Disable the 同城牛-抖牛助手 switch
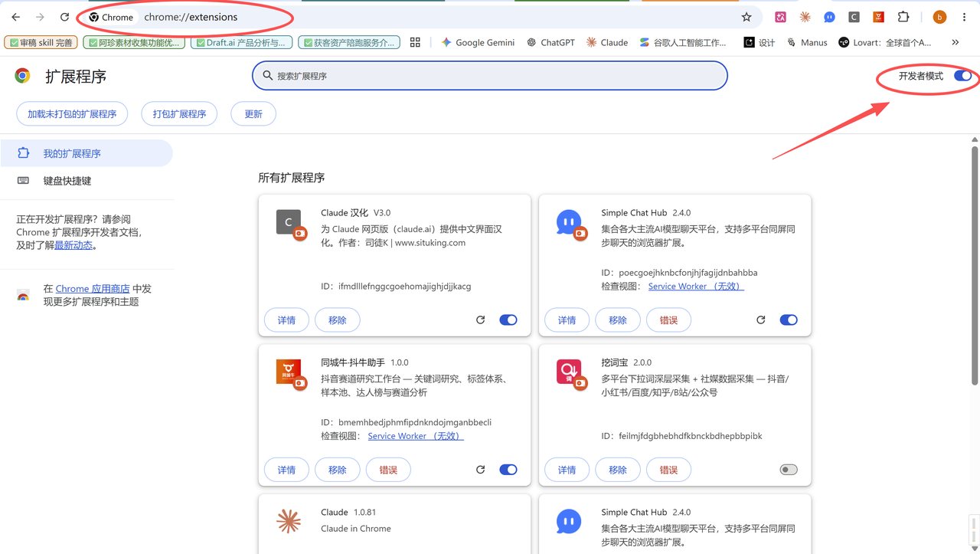The height and width of the screenshot is (554, 980). (x=508, y=470)
